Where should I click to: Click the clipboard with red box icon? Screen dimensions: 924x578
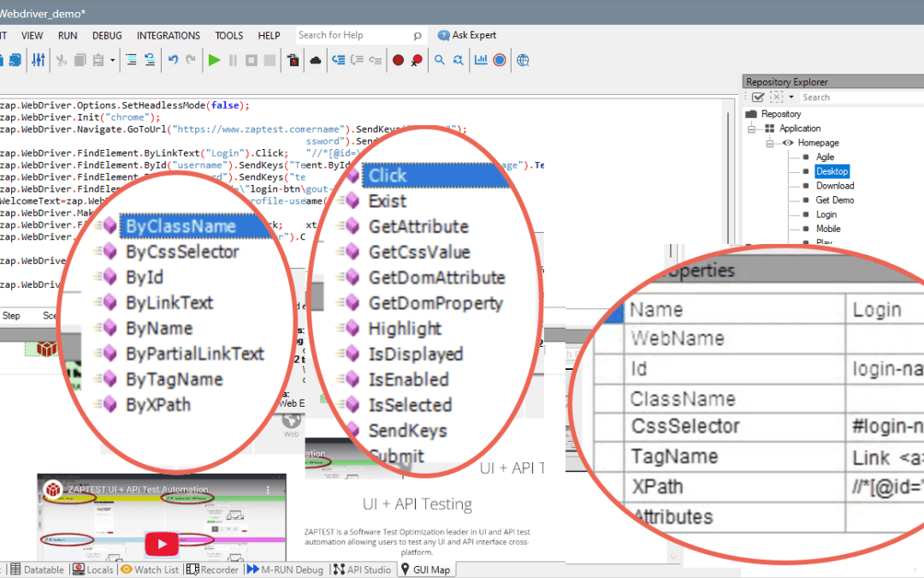(x=293, y=60)
